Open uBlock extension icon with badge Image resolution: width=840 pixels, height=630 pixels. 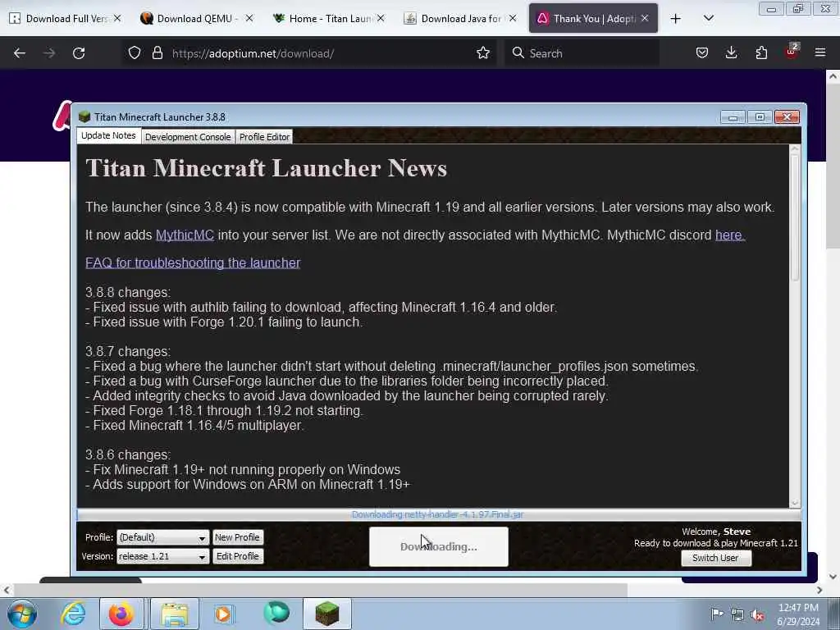792,52
